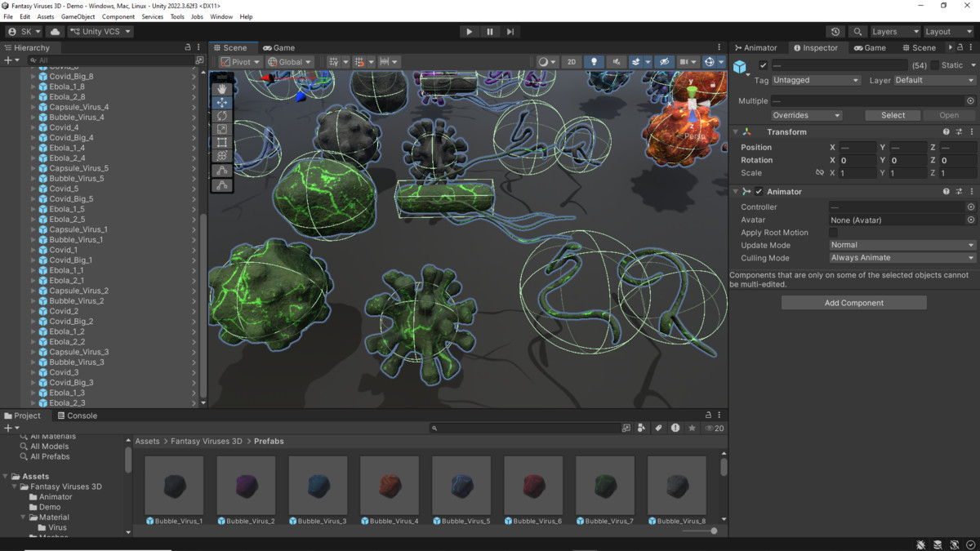
Task: Open the Update Mode dropdown in Animator
Action: click(902, 245)
